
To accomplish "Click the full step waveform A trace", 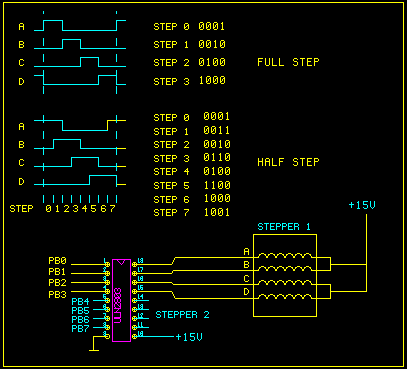I will [80, 25].
